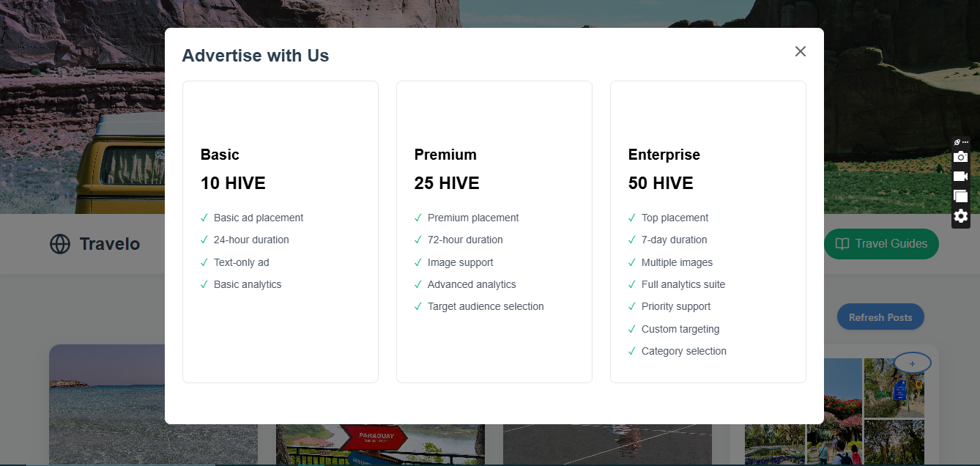
Task: Click the Travelo globe logo icon
Action: click(x=60, y=244)
